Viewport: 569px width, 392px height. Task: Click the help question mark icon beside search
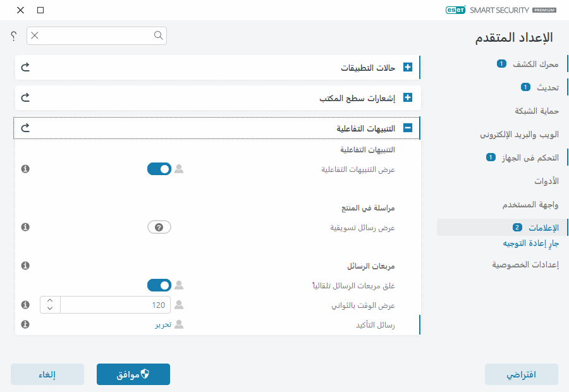13,37
